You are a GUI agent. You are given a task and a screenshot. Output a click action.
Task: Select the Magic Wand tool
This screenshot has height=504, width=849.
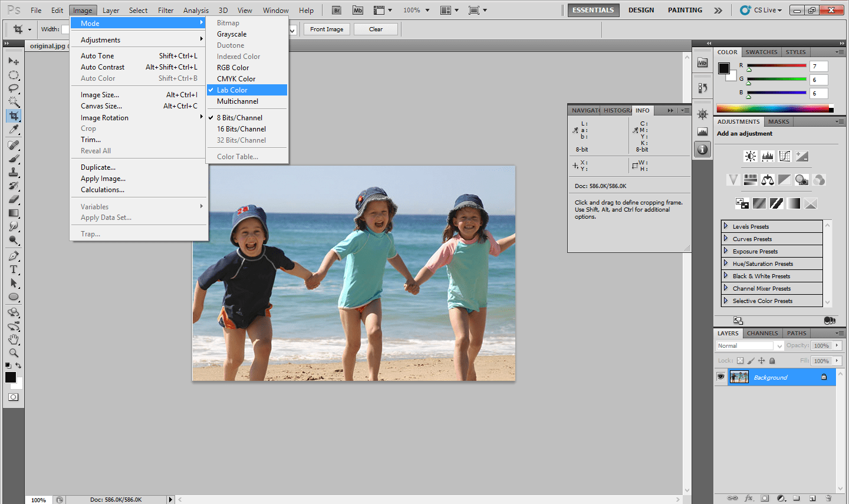coord(13,102)
